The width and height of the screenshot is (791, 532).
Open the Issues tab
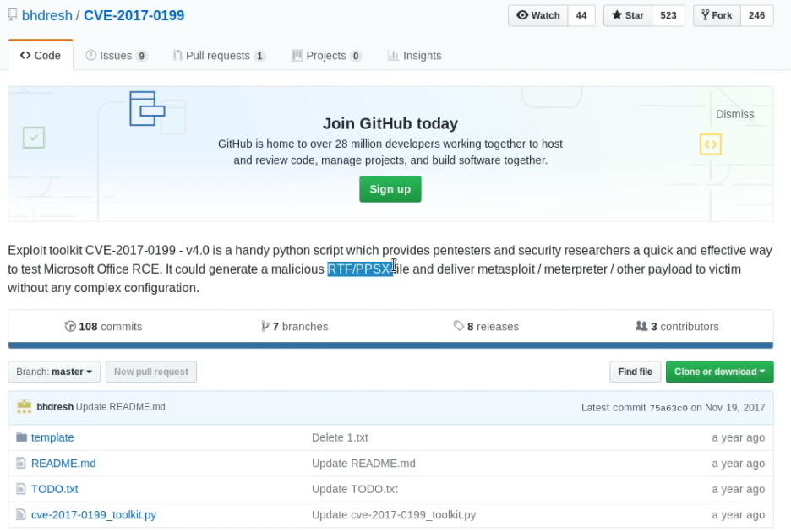pyautogui.click(x=117, y=56)
